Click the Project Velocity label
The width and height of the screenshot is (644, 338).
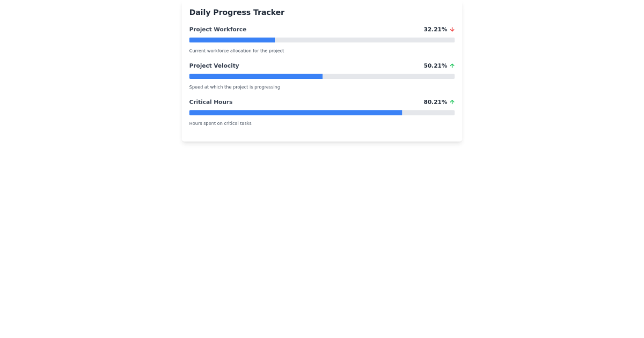(x=214, y=65)
